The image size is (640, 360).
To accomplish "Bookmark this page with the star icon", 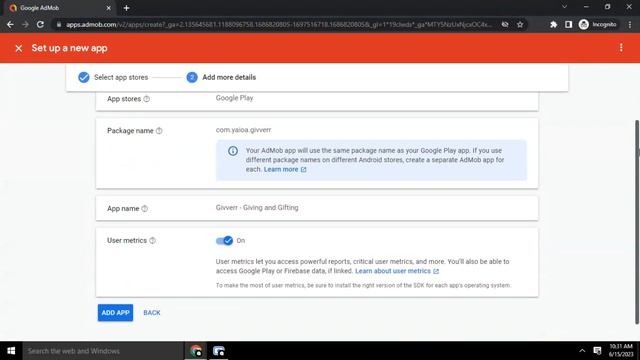I will coord(520,24).
